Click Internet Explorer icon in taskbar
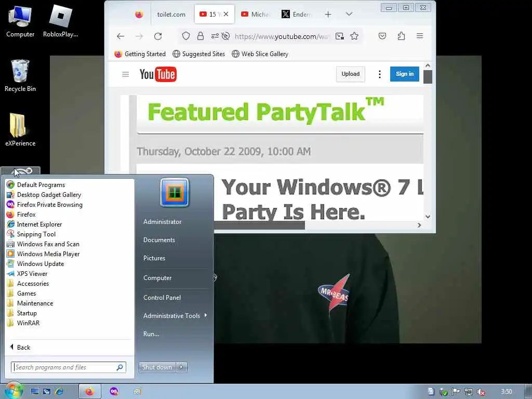Image resolution: width=532 pixels, height=399 pixels. coord(59,392)
